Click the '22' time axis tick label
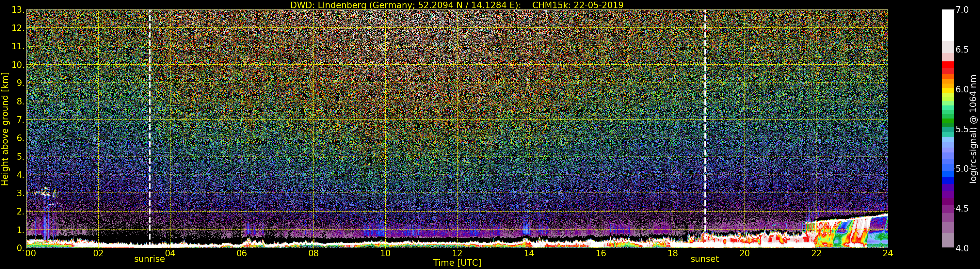 pos(816,253)
